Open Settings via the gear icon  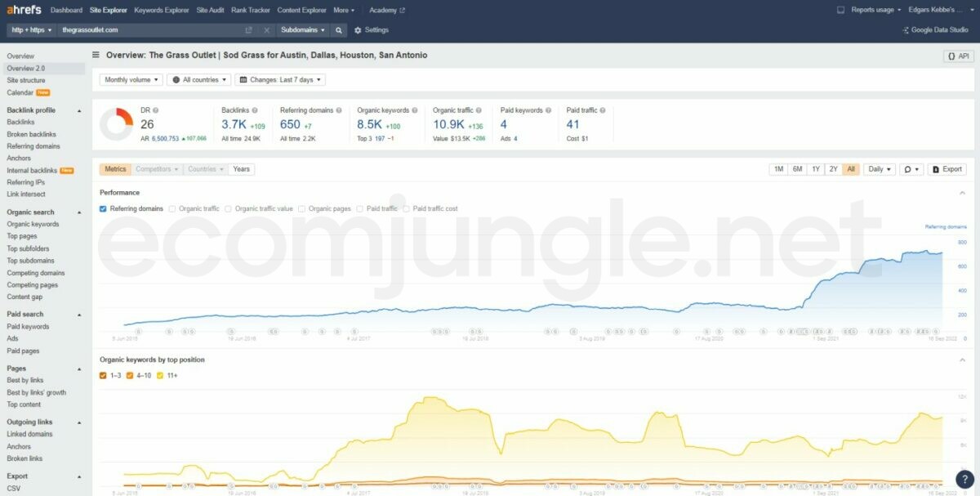358,30
